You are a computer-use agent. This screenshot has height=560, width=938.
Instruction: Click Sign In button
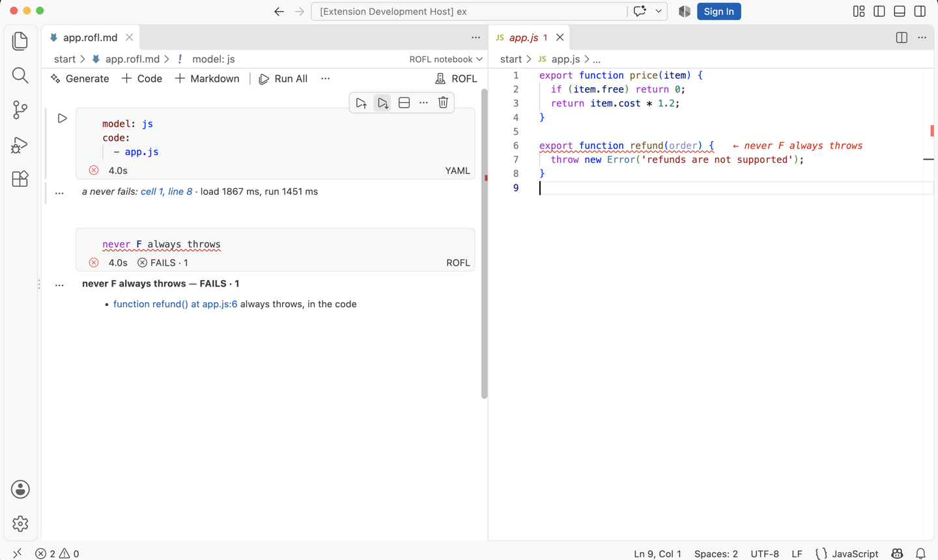point(719,11)
